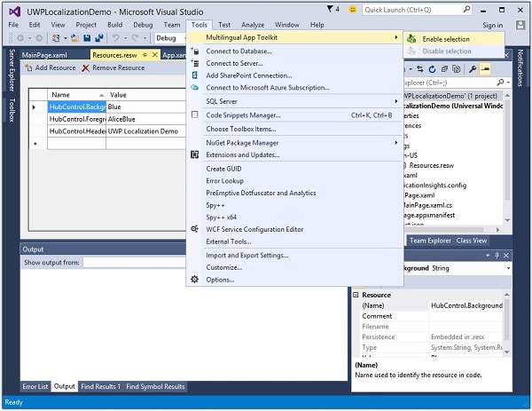The height and width of the screenshot is (411, 532).
Task: Expand the Multilingual App Toolkit submenu arrow
Action: (396, 37)
